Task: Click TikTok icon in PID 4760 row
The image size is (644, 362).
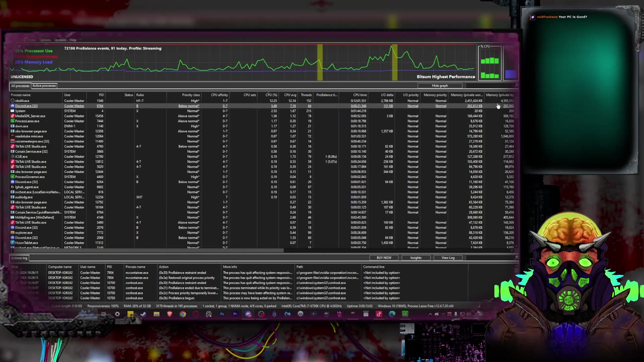Action: (x=13, y=146)
